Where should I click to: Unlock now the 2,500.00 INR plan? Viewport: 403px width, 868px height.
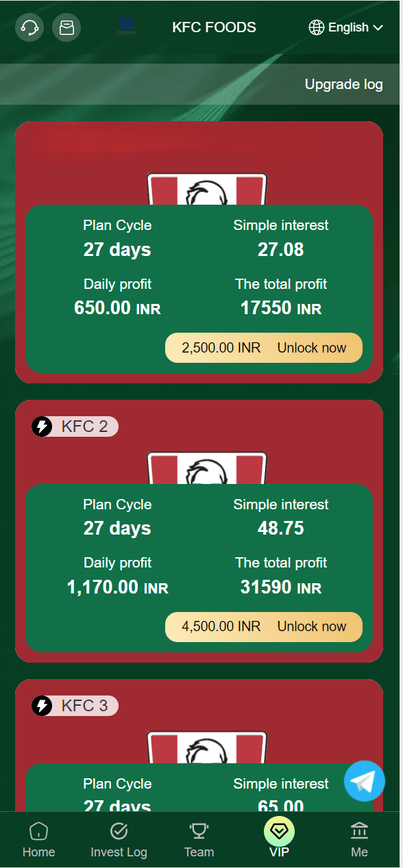point(264,348)
